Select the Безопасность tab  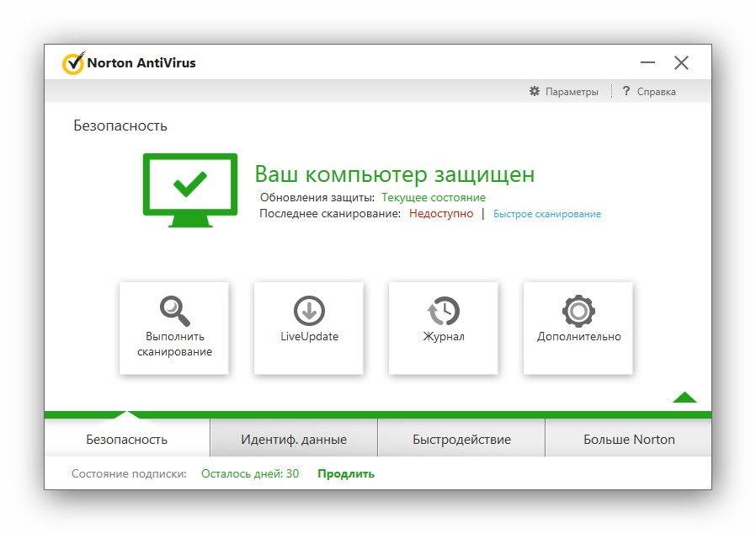point(127,439)
